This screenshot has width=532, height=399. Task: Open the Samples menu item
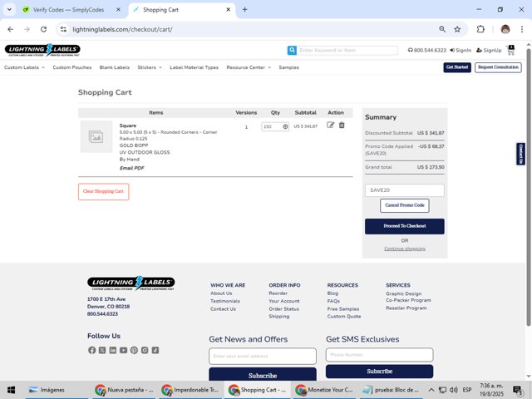pyautogui.click(x=288, y=67)
